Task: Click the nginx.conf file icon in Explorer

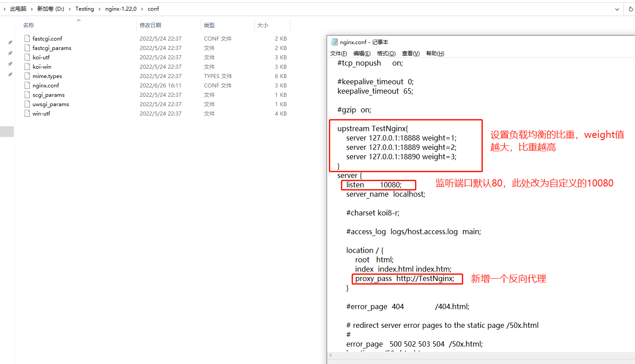Action: pos(27,85)
